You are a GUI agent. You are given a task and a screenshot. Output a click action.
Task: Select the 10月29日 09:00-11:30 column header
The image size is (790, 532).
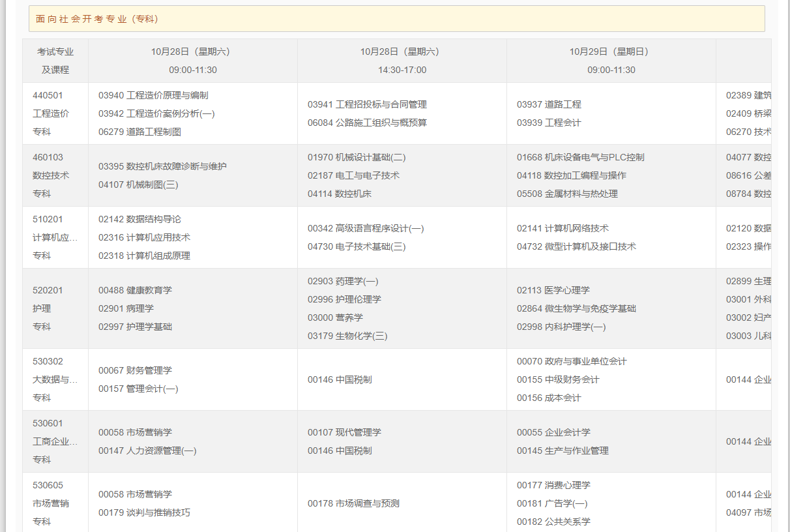point(611,61)
